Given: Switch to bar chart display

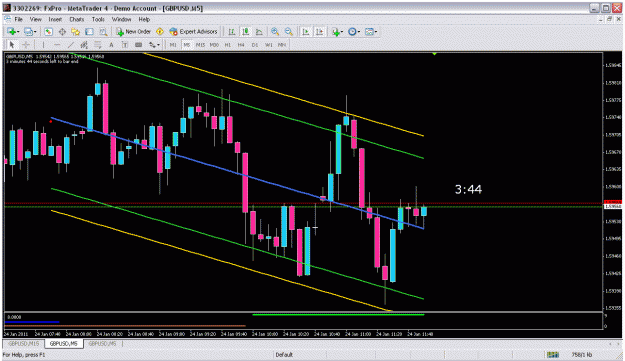Looking at the screenshot, I should point(232,31).
